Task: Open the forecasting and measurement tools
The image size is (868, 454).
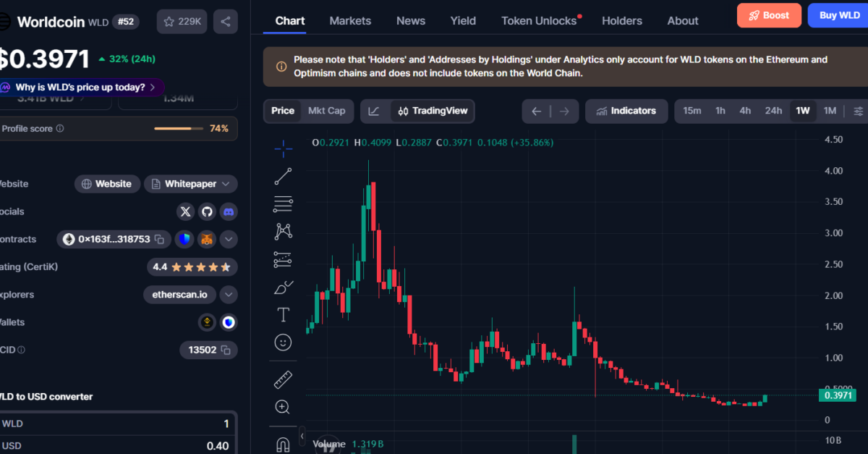Action: click(283, 259)
